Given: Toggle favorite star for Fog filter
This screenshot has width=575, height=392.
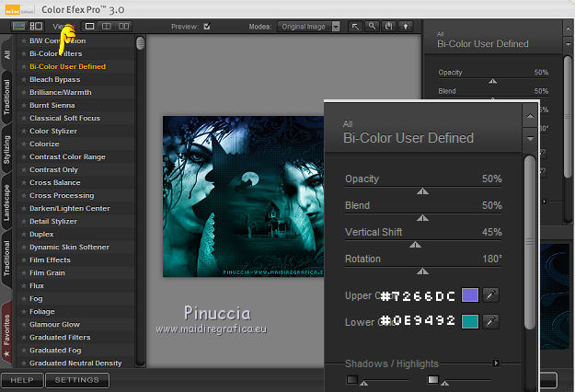Looking at the screenshot, I should (24, 298).
